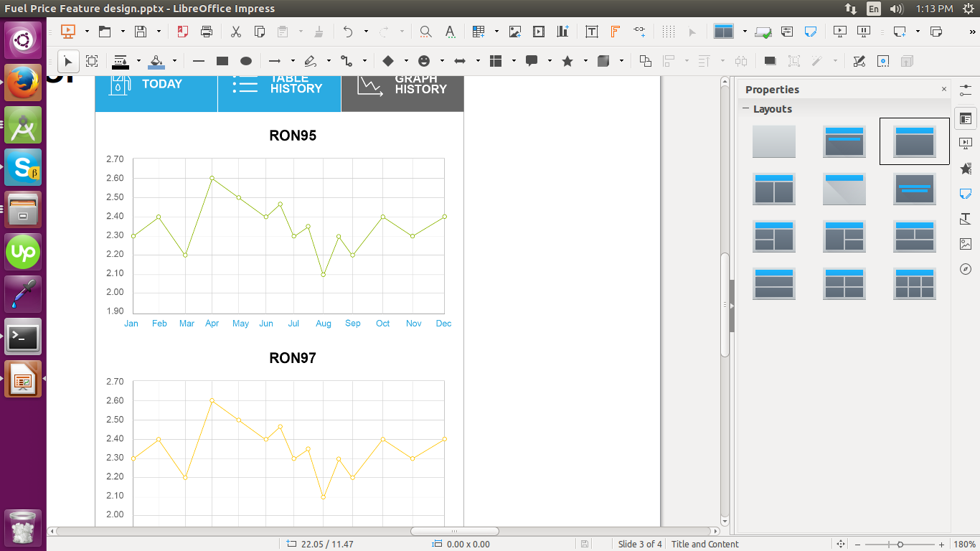Select the Insert Line tool
The image size is (980, 551).
(199, 61)
